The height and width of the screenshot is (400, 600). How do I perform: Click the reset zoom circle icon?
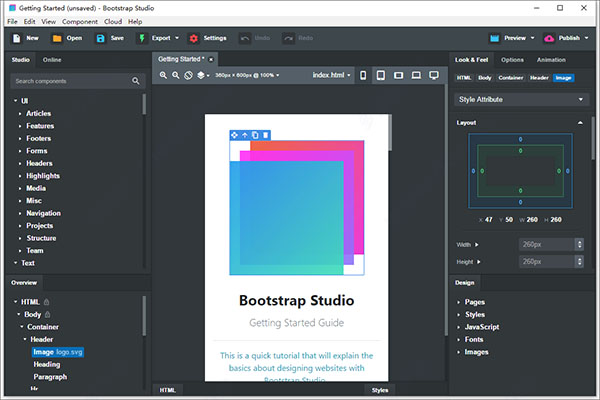(188, 75)
